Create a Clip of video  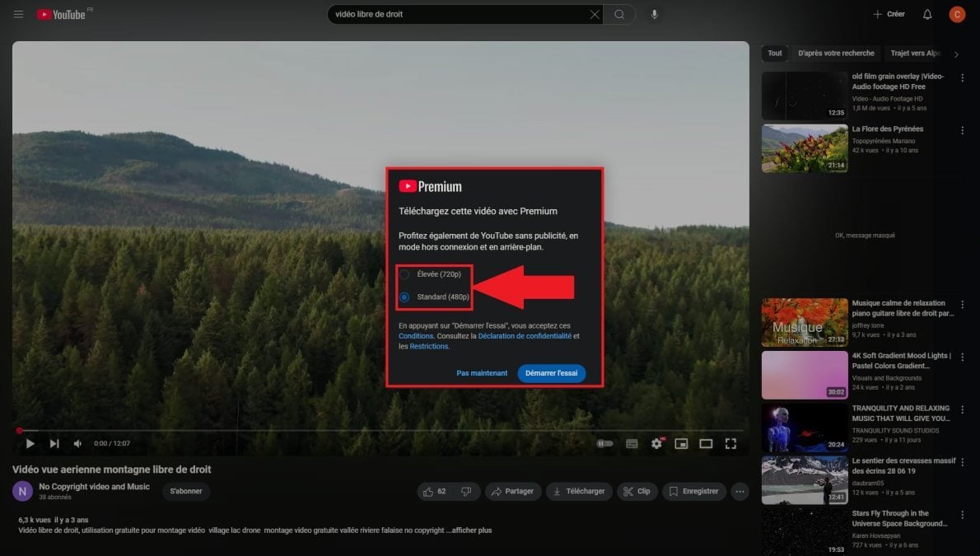(x=637, y=492)
